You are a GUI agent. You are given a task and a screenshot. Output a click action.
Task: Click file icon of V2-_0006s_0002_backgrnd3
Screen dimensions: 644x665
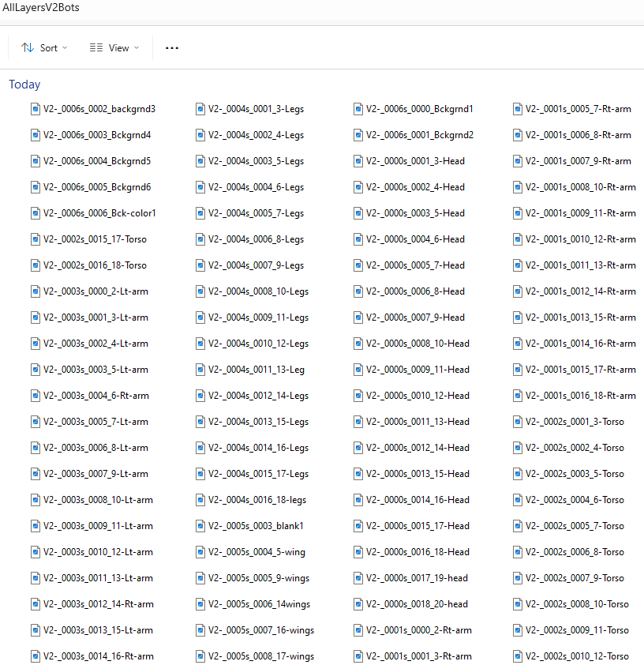tap(36, 109)
